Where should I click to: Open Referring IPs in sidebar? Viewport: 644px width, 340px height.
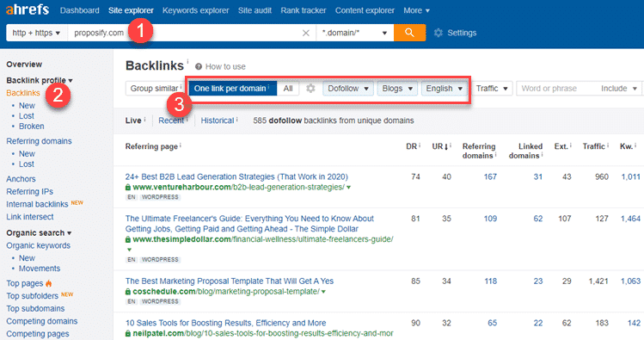29,192
